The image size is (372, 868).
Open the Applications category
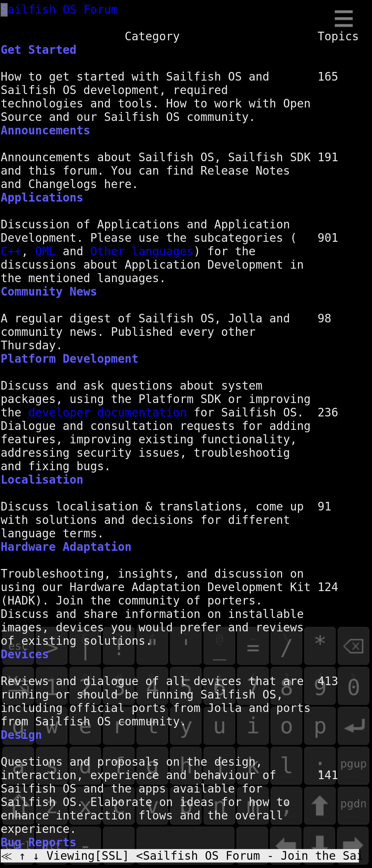pyautogui.click(x=42, y=197)
